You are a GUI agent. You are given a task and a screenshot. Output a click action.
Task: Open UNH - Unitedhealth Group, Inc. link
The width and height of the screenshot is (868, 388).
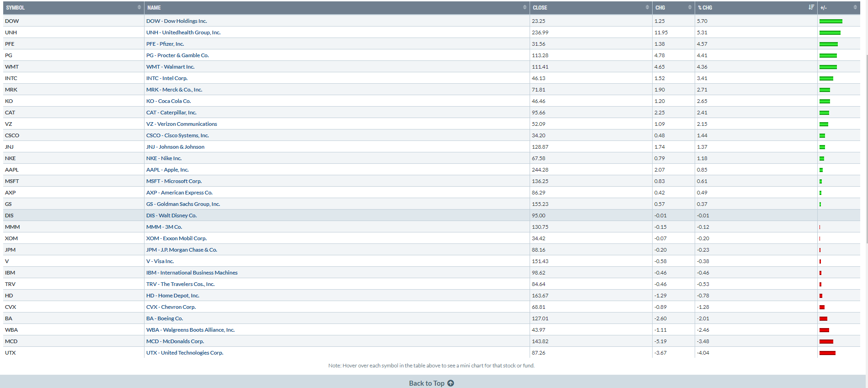[183, 32]
